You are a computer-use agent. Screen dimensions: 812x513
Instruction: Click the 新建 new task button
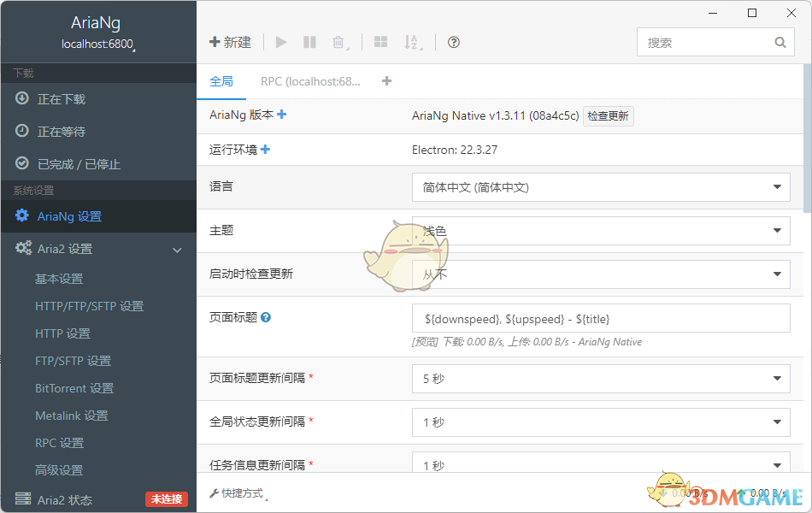pyautogui.click(x=231, y=42)
